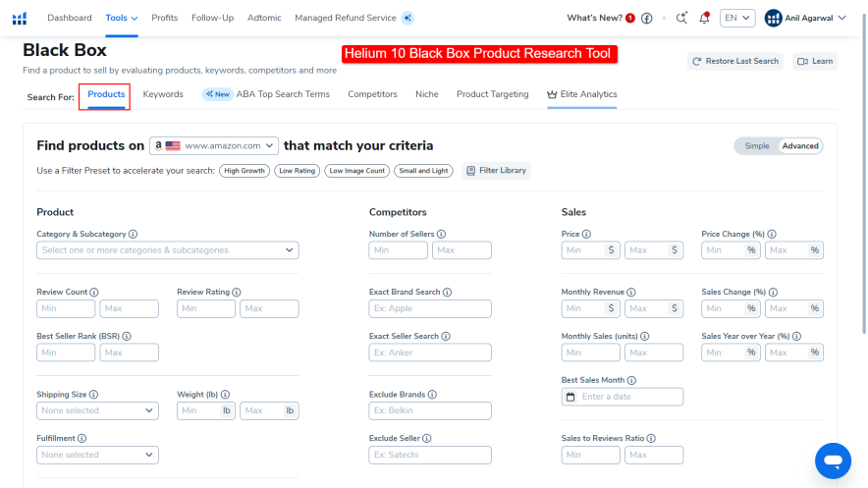Open the Facebook icon in header
Image resolution: width=868 pixels, height=488 pixels.
(646, 19)
